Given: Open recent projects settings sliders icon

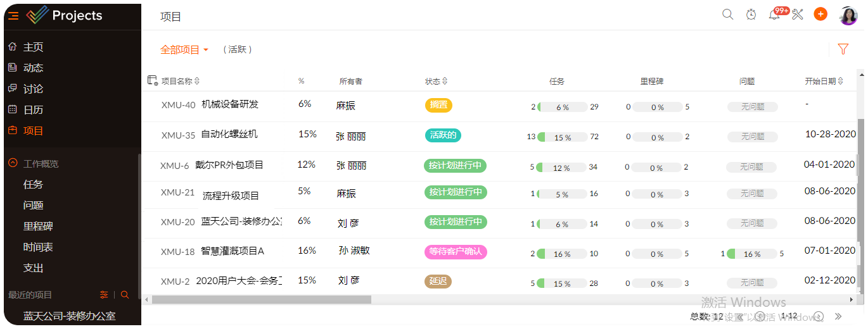Looking at the screenshot, I should pos(105,295).
